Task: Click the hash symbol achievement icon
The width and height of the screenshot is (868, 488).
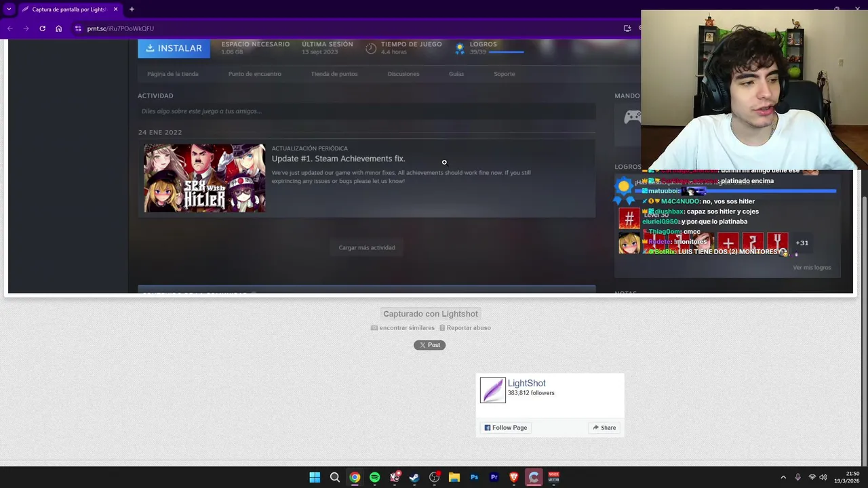Action: (629, 218)
